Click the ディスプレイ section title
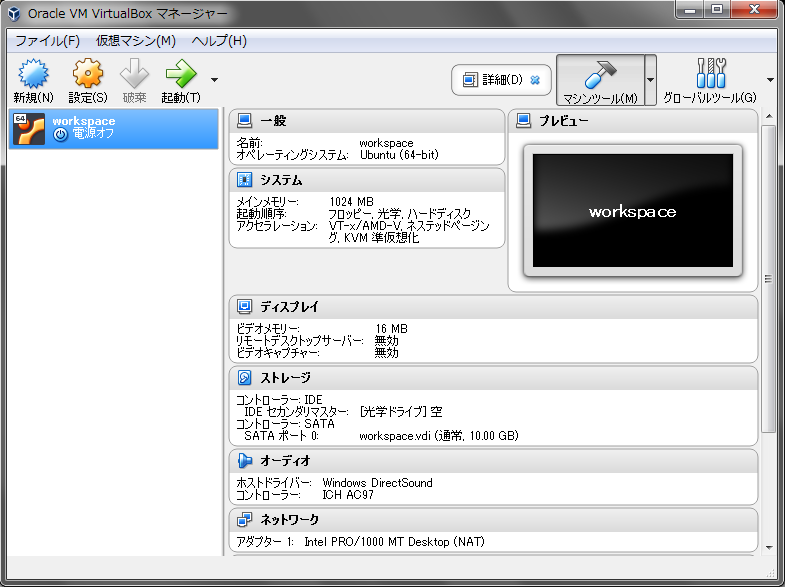This screenshot has height=587, width=785. point(289,307)
